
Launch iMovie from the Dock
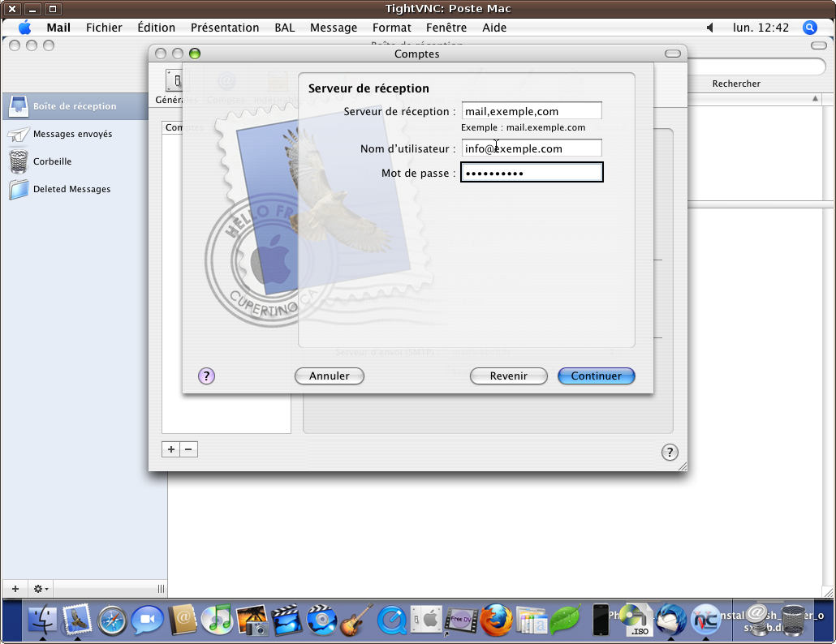coord(287,620)
